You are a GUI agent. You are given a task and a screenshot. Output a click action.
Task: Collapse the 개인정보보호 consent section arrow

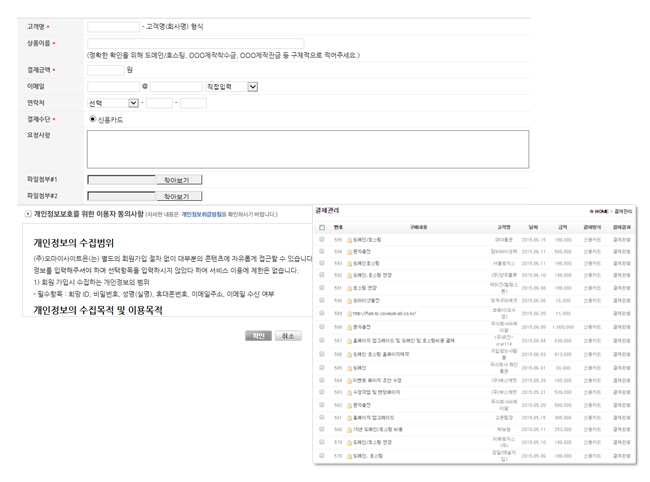pos(27,214)
